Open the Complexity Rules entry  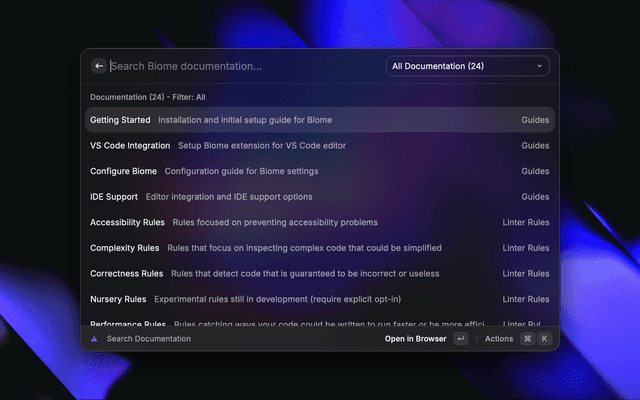319,248
